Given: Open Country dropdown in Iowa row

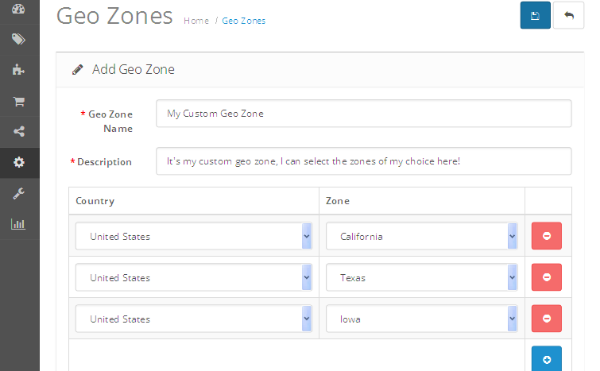Looking at the screenshot, I should tap(194, 319).
